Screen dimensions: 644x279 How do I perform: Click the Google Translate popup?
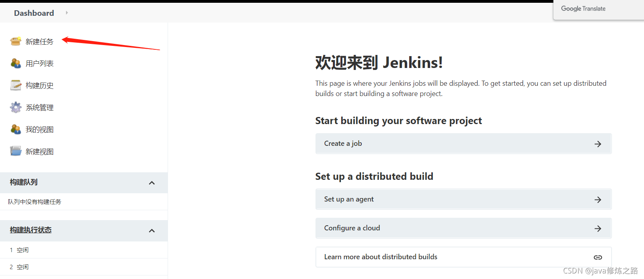pos(599,10)
